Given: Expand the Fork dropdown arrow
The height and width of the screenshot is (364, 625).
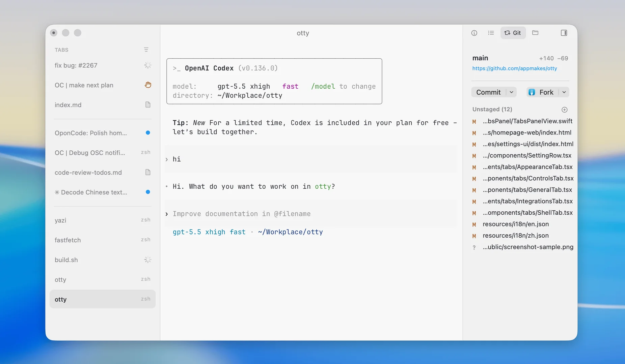Looking at the screenshot, I should click(x=564, y=92).
